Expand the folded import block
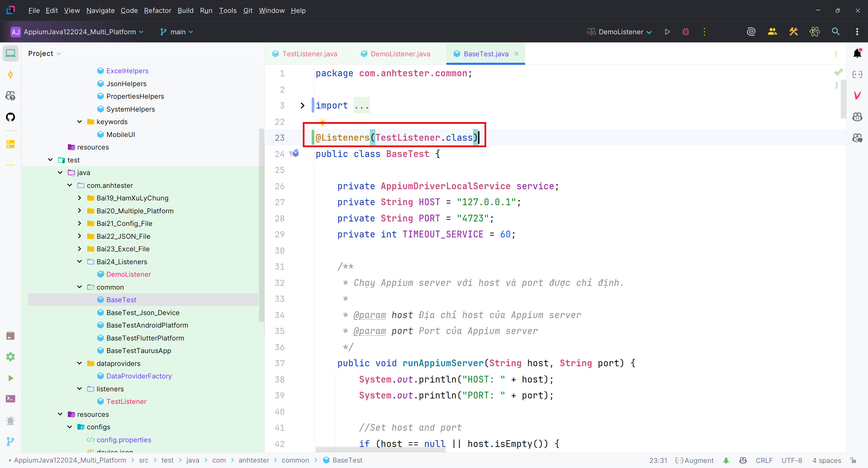Image resolution: width=868 pixels, height=468 pixels. click(x=302, y=105)
